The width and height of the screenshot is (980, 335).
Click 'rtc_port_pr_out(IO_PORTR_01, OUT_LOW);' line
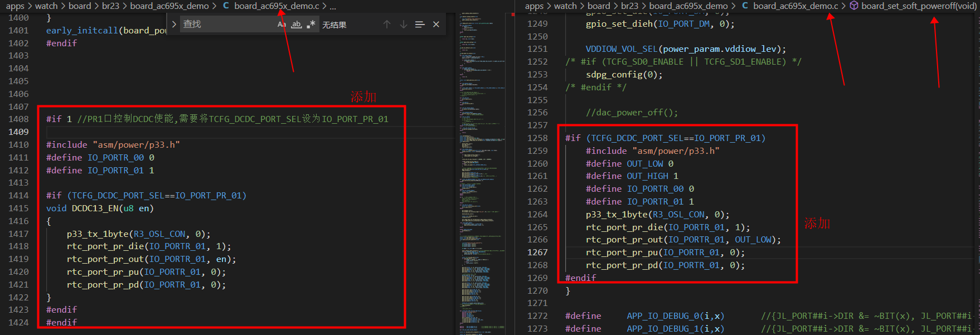click(x=683, y=240)
